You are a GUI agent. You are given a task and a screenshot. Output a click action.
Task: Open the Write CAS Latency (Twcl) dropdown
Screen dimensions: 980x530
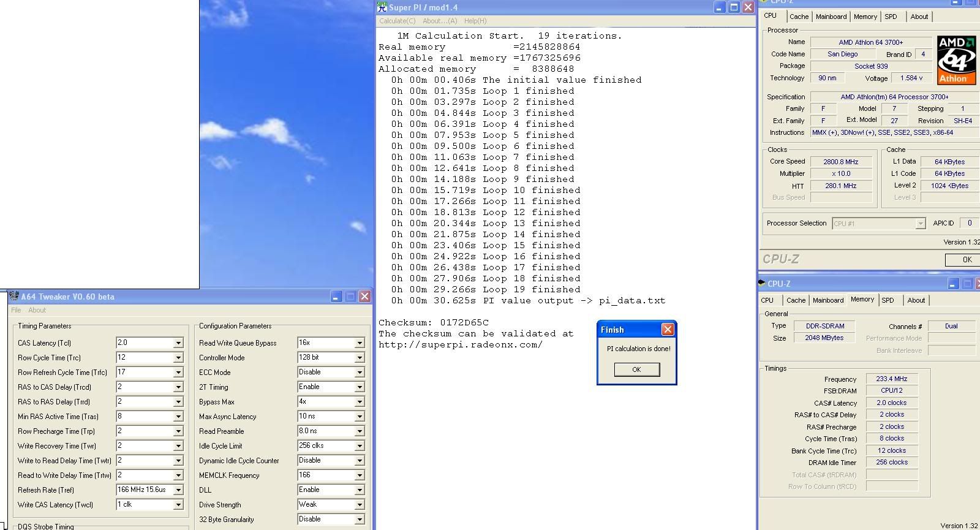point(178,505)
